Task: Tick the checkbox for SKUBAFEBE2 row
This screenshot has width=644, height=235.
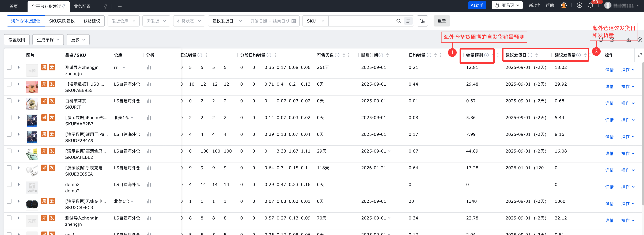Action: (9, 151)
